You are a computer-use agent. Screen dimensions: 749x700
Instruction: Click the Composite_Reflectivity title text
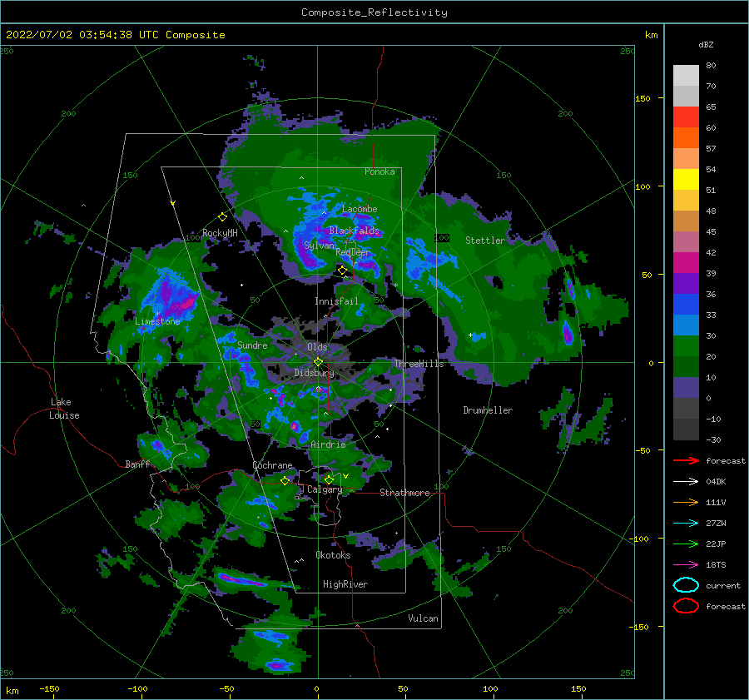374,12
